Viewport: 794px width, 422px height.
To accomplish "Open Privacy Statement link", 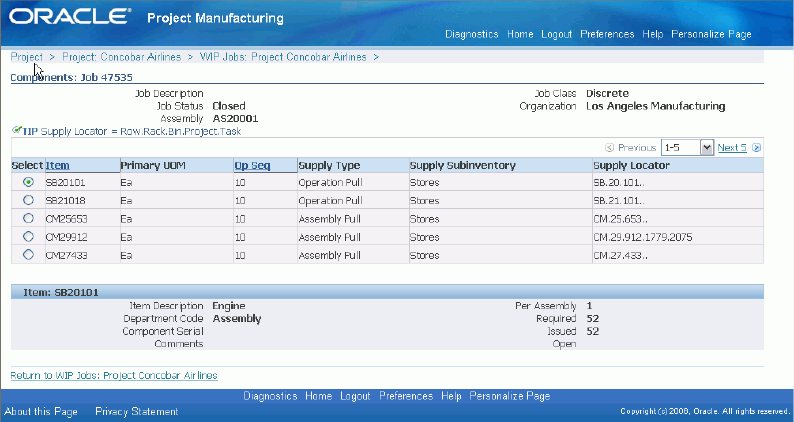I will tap(137, 411).
